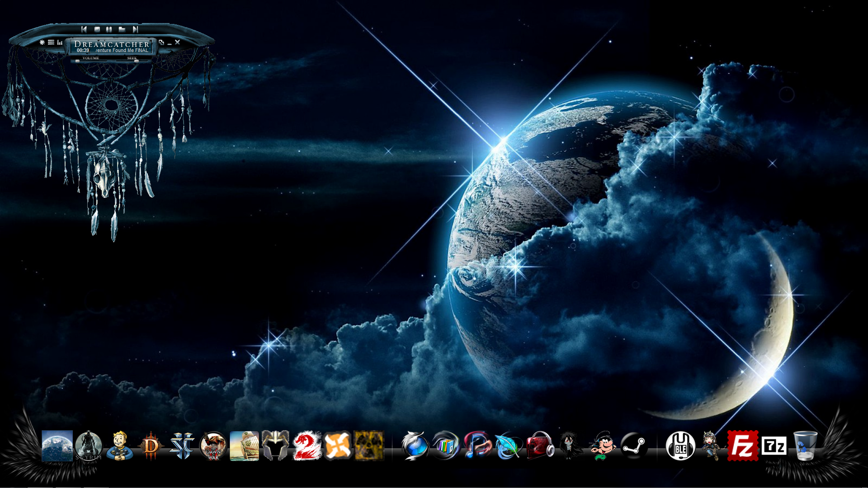Screen dimensions: 868x488
Task: Open the orange pinwheel dock icon
Action: pos(338,446)
